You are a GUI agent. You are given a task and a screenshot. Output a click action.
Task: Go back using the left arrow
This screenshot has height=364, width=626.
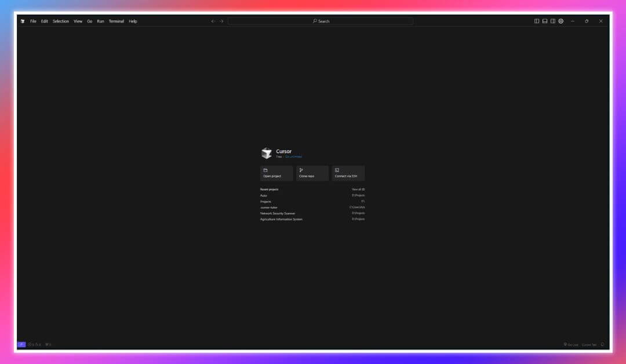(x=213, y=21)
